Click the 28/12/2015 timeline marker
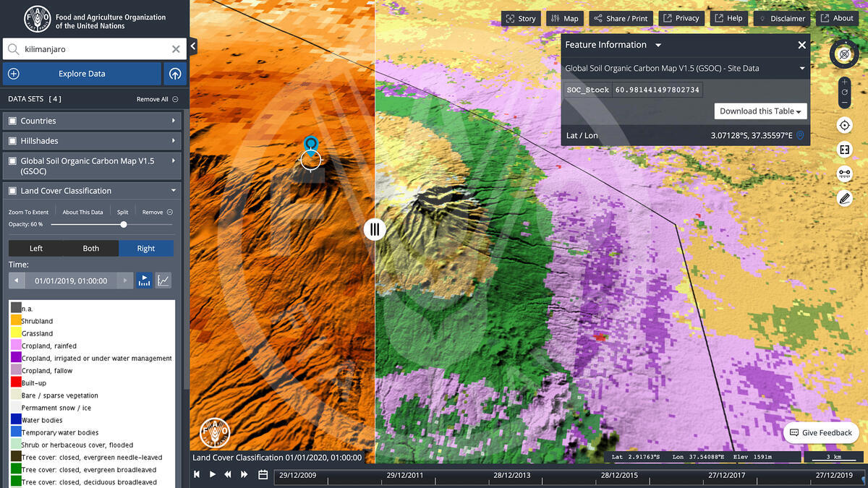Image resolution: width=868 pixels, height=488 pixels. click(619, 475)
